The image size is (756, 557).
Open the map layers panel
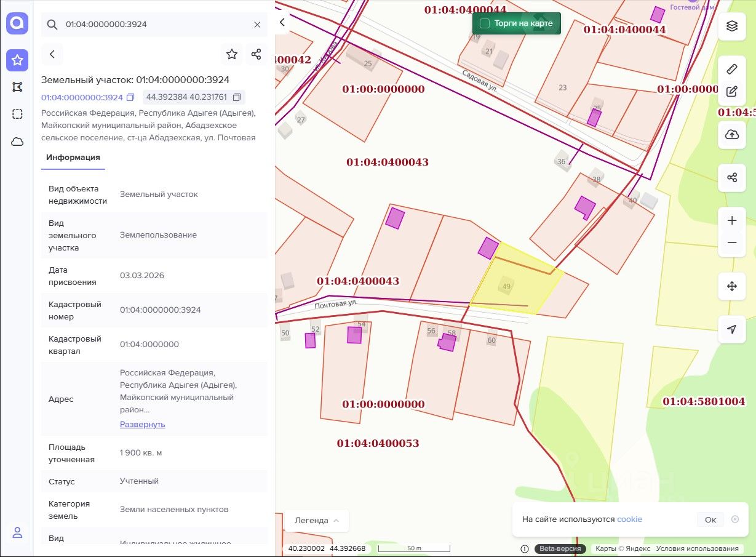click(x=731, y=26)
